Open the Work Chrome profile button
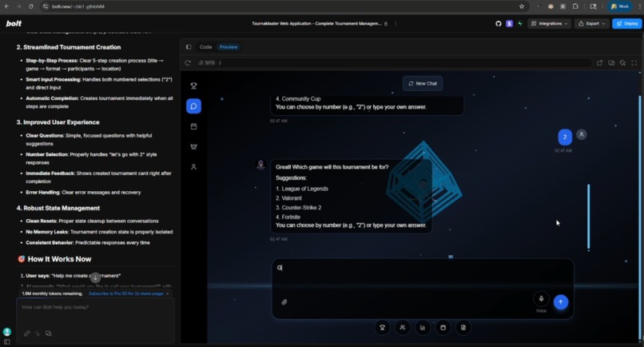644x347 pixels. click(x=619, y=6)
